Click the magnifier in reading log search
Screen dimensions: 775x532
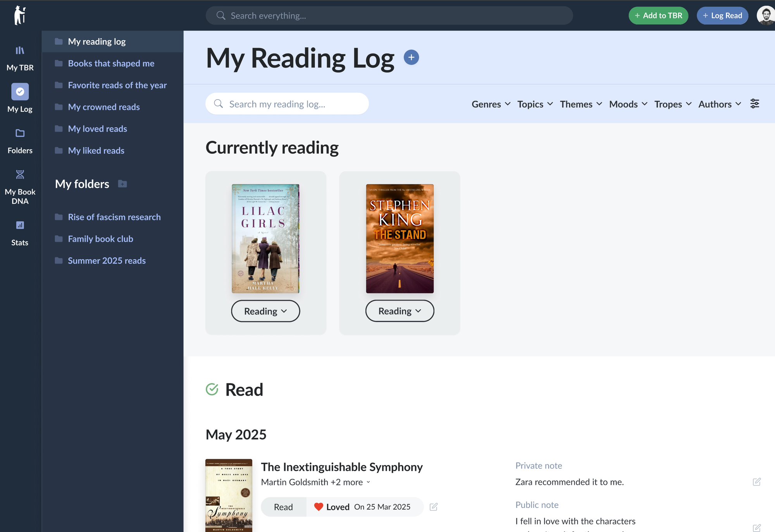[219, 104]
